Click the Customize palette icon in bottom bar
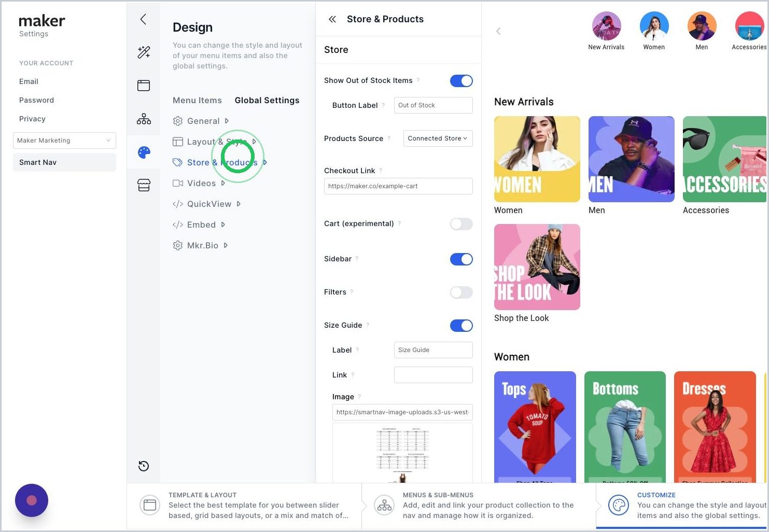This screenshot has height=532, width=769. coord(618,505)
